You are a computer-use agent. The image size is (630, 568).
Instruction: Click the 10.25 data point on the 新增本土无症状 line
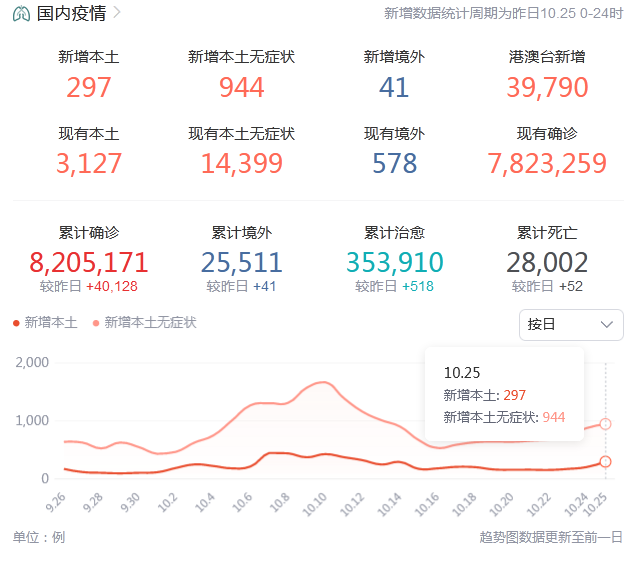pos(605,424)
